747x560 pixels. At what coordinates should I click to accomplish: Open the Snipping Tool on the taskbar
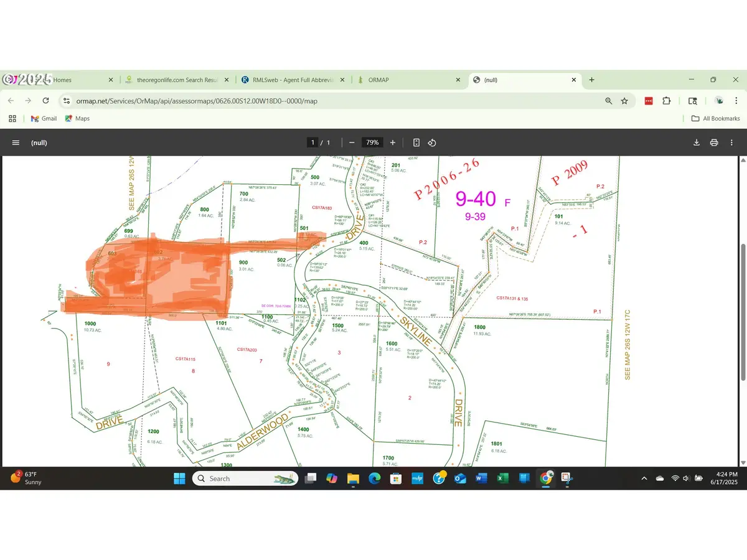coord(566,478)
